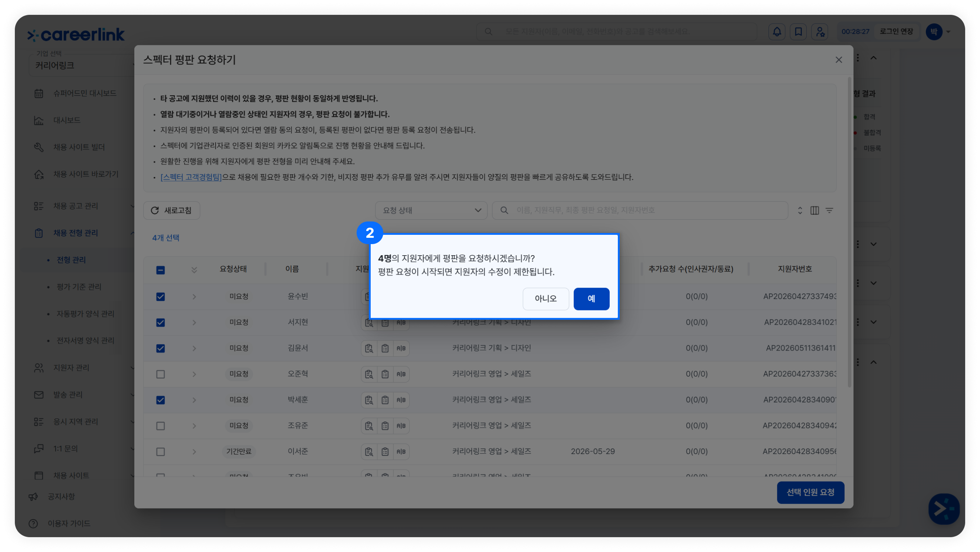Click the clipboard icon in 오준혁's row
The width and height of the screenshot is (980, 552).
click(385, 374)
